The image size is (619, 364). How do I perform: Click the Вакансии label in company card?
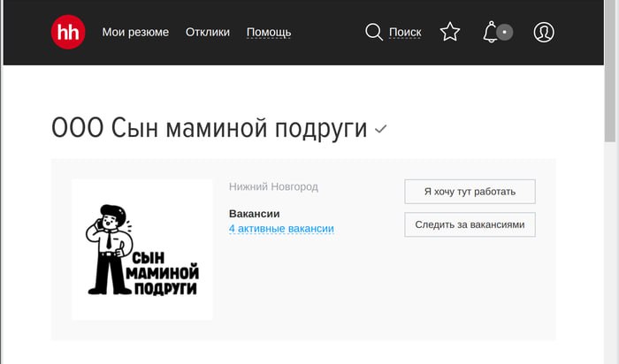(255, 214)
